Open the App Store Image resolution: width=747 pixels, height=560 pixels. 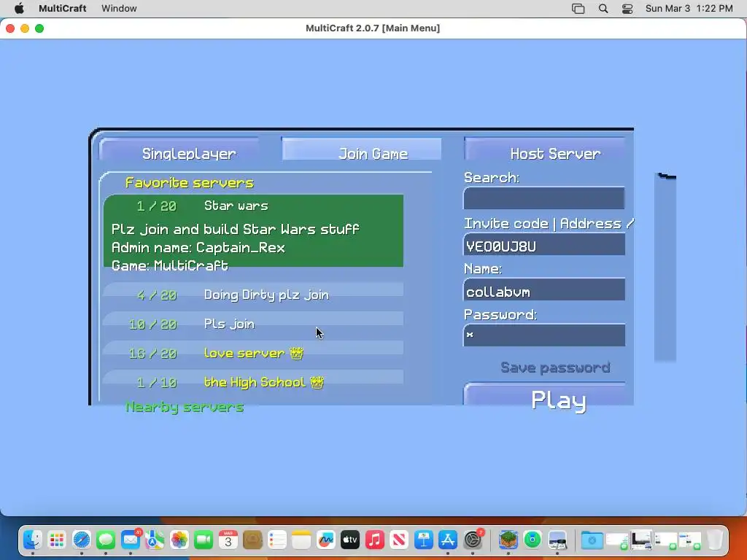448,540
